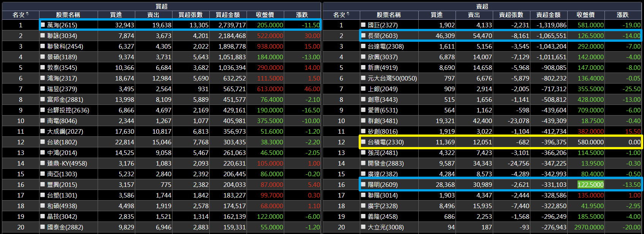Check the box beside 鴻海(2317)
This screenshot has width=644, height=234.
click(x=43, y=78)
